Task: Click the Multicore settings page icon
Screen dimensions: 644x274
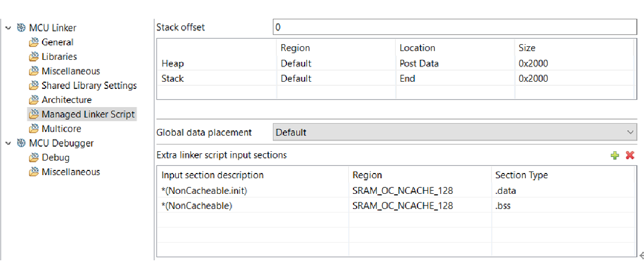Action: [x=34, y=129]
